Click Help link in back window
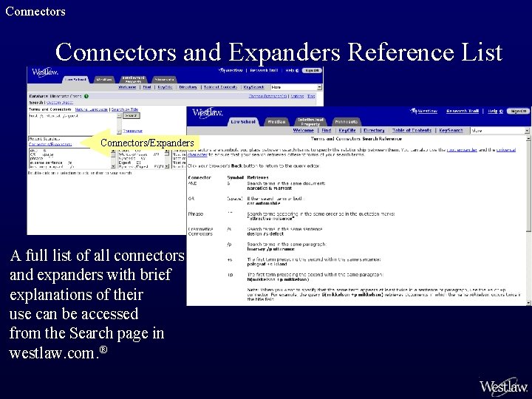532x399 pixels. point(291,70)
